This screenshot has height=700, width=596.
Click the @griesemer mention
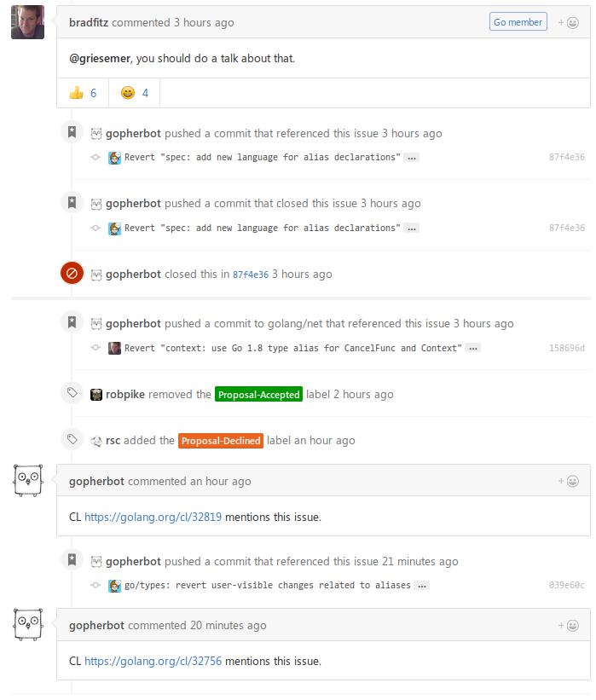click(101, 59)
